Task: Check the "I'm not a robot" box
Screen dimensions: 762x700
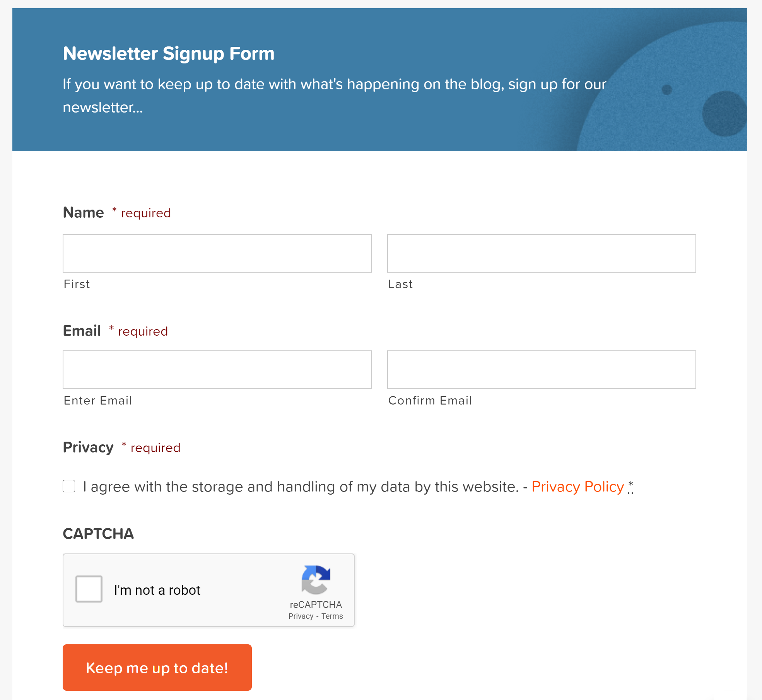Action: coord(89,589)
